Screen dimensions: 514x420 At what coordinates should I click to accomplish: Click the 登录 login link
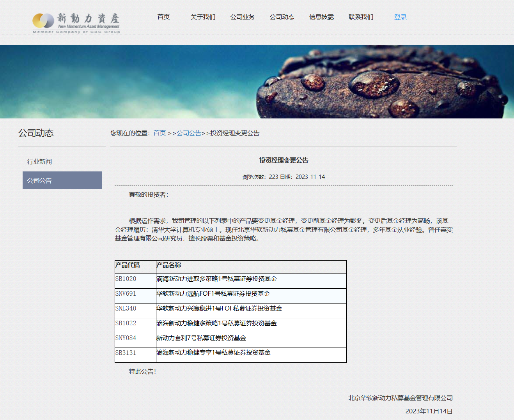tap(400, 17)
